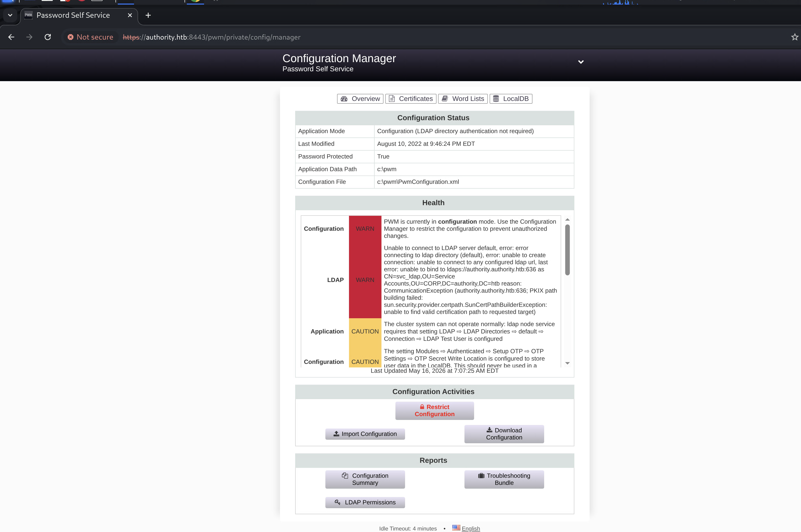801x532 pixels.
Task: Click the Configuration Summary copy icon
Action: 345,475
